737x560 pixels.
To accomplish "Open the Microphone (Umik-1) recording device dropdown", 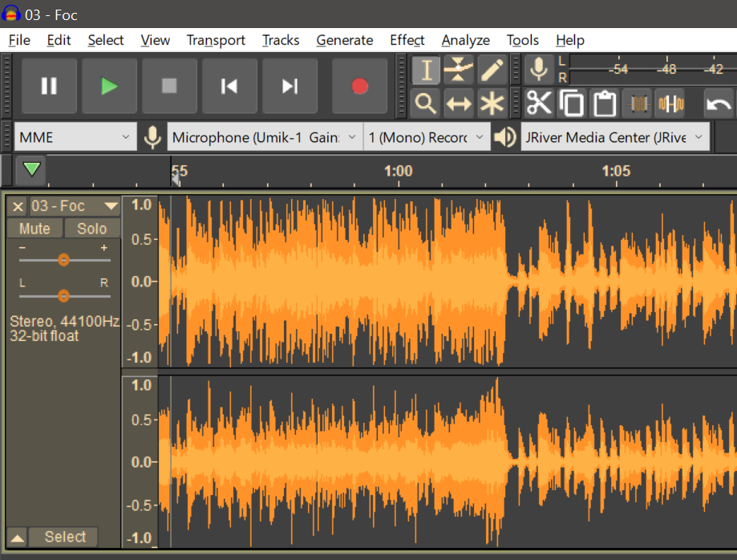I will [265, 137].
